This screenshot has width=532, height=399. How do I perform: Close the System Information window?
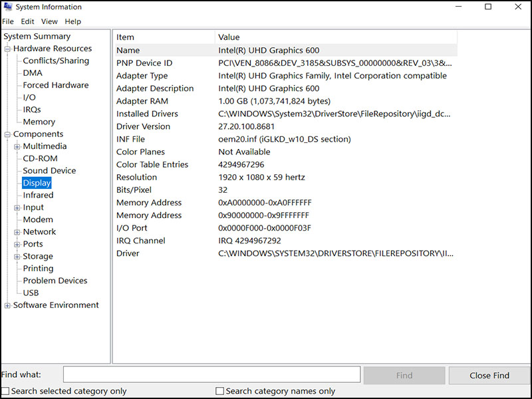click(x=518, y=7)
